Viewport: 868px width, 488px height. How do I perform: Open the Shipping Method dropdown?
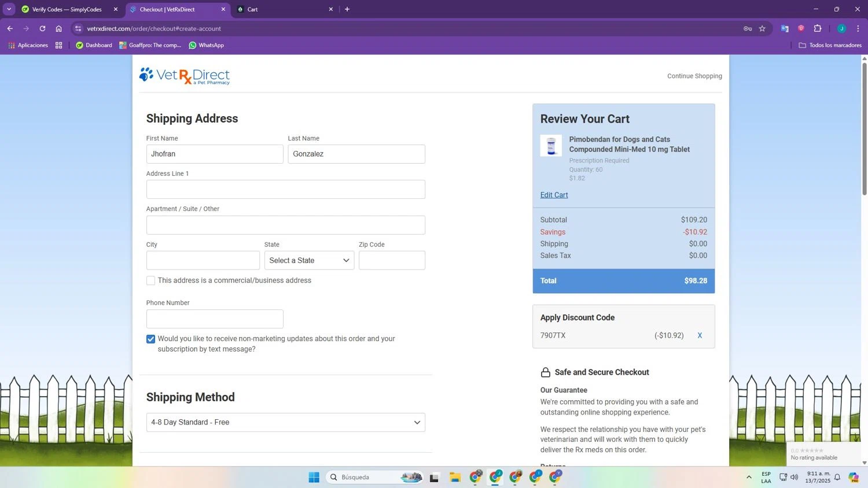coord(285,422)
